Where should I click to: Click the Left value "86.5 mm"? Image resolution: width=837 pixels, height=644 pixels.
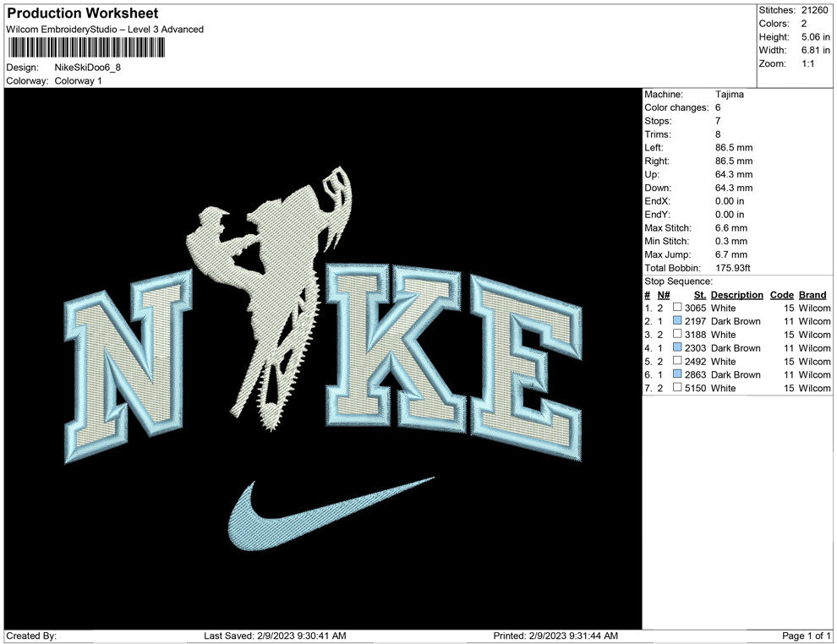click(734, 147)
